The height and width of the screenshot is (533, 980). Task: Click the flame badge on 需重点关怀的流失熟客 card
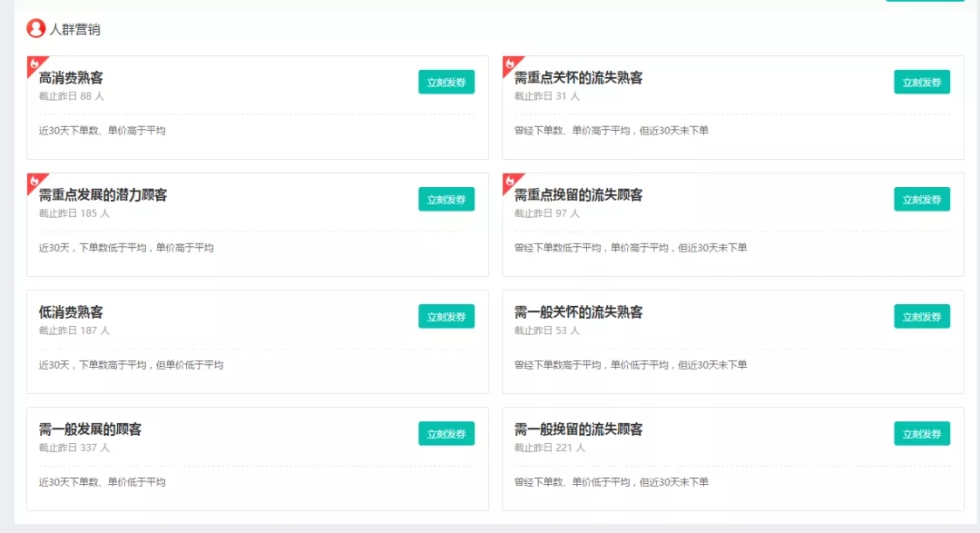509,63
